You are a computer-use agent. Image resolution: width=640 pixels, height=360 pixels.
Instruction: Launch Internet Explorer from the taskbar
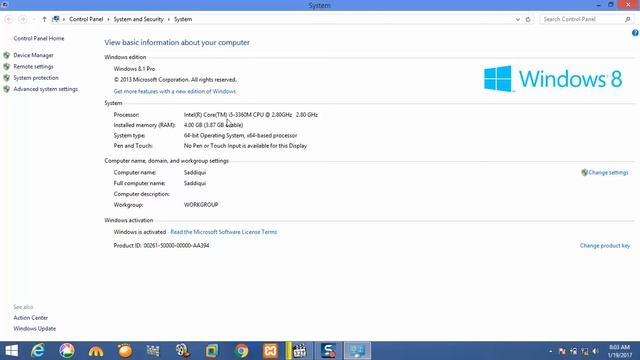tap(38, 351)
